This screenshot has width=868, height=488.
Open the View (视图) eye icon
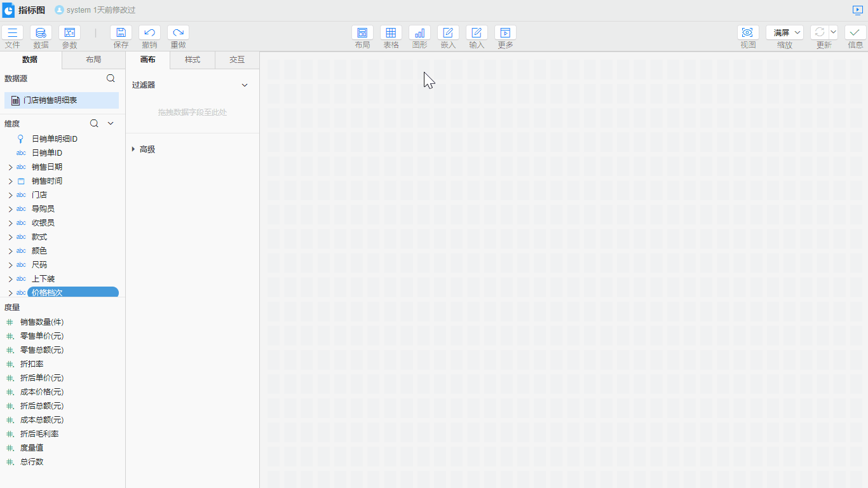(748, 33)
